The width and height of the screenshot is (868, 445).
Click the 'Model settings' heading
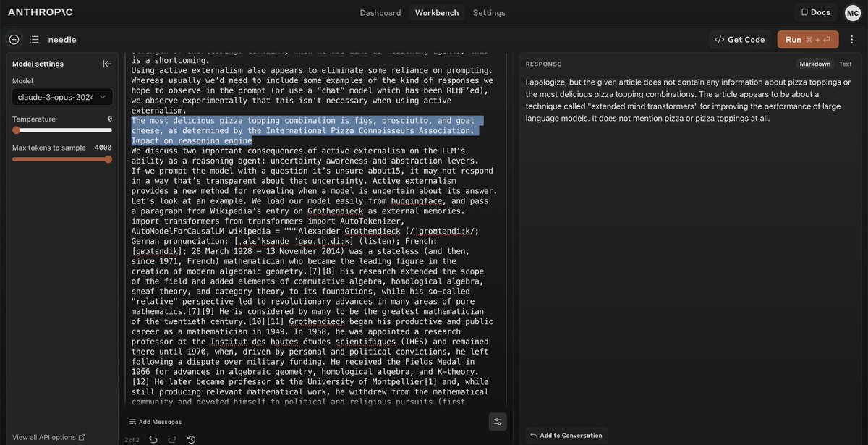(38, 64)
